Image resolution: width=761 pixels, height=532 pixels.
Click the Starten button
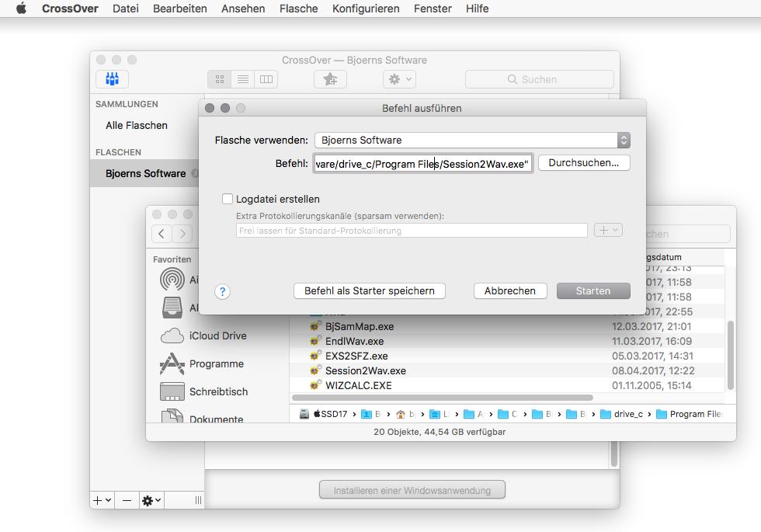pos(593,290)
